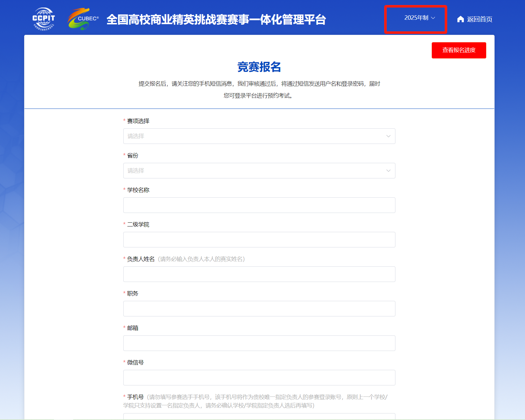Click into the 二级学院 input box
Screen dimensions: 525x420
(x=259, y=240)
